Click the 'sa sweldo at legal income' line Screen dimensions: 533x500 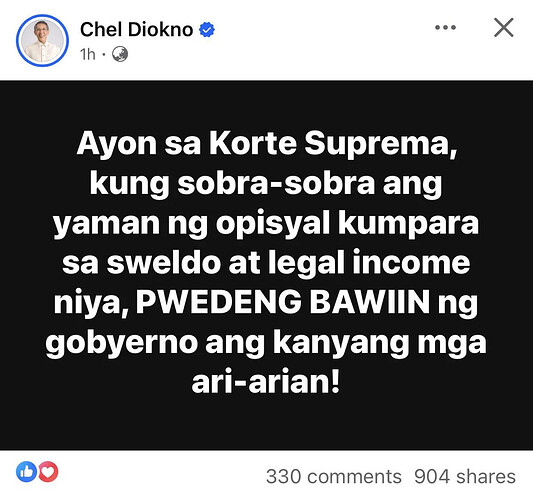pyautogui.click(x=266, y=263)
